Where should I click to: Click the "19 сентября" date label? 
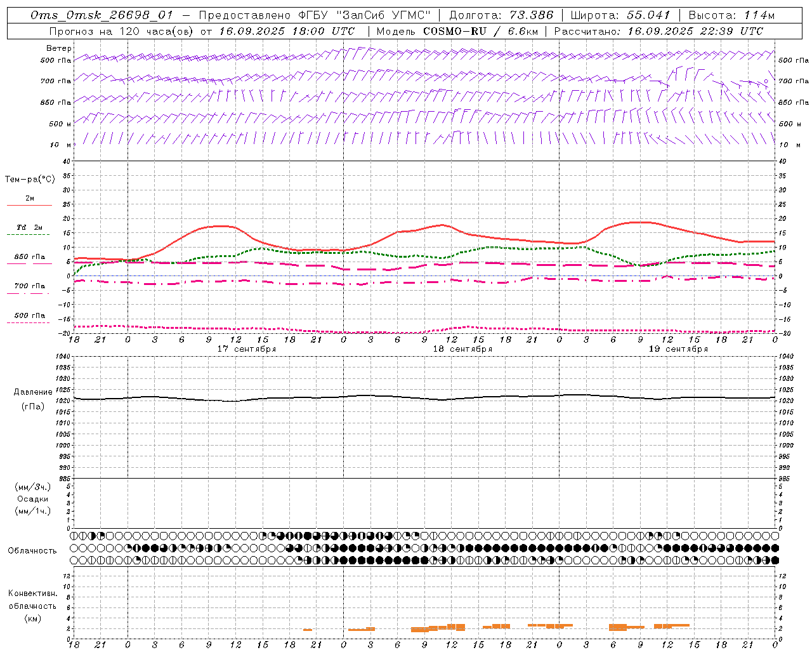(x=678, y=349)
